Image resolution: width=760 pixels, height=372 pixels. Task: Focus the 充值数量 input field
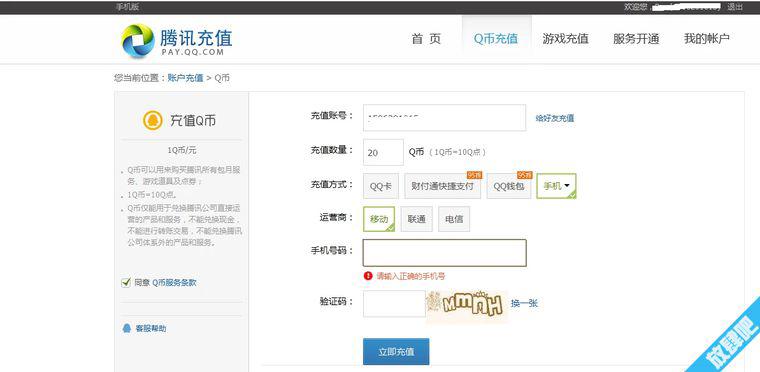pyautogui.click(x=383, y=152)
